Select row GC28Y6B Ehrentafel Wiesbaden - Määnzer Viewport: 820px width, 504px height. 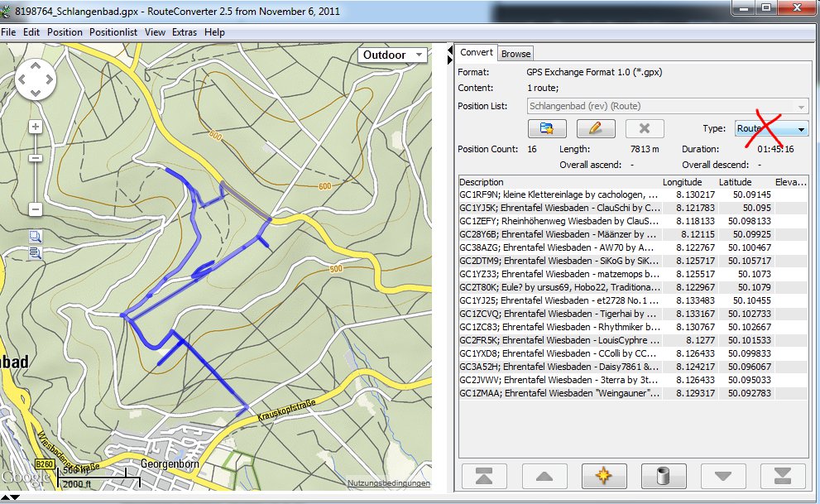(x=633, y=234)
